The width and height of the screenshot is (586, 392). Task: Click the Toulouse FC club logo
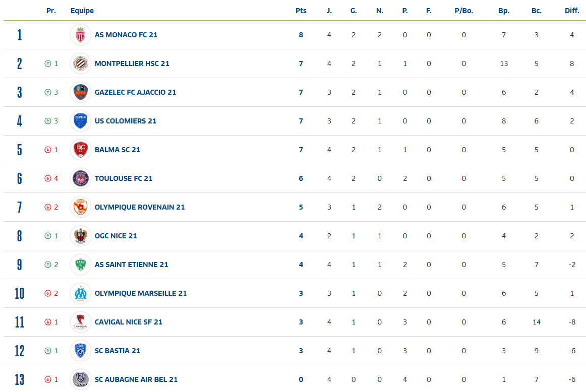click(81, 178)
